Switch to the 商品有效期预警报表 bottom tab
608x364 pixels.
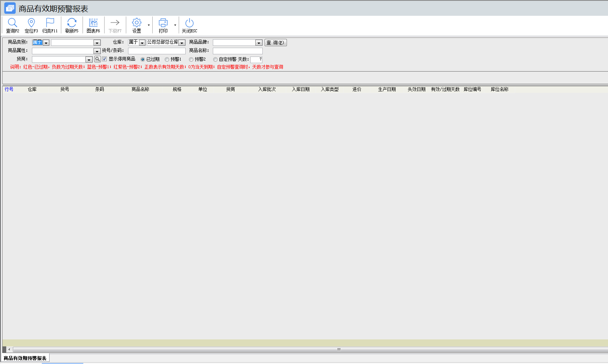coord(25,358)
